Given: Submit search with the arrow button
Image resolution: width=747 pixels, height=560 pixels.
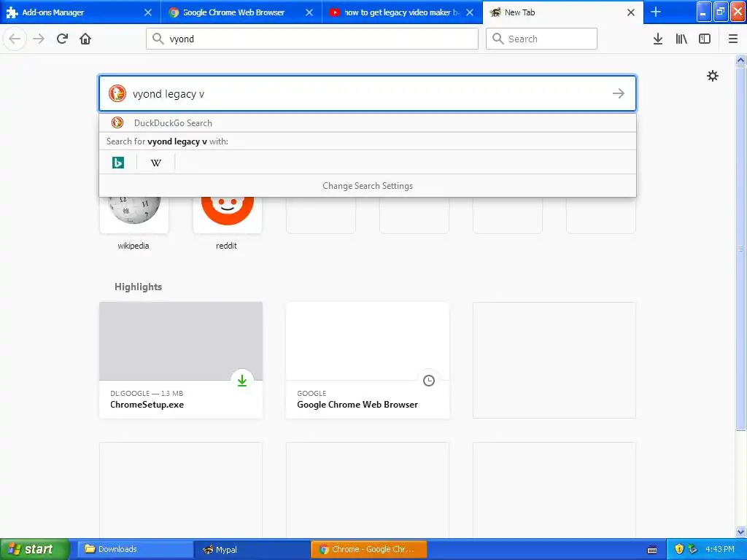Looking at the screenshot, I should tap(619, 93).
